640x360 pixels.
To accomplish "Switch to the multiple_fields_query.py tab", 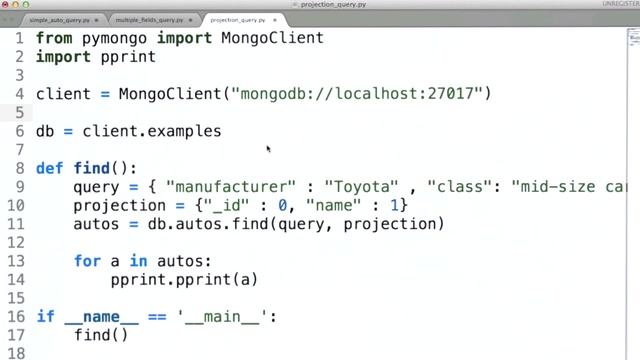I will point(149,20).
